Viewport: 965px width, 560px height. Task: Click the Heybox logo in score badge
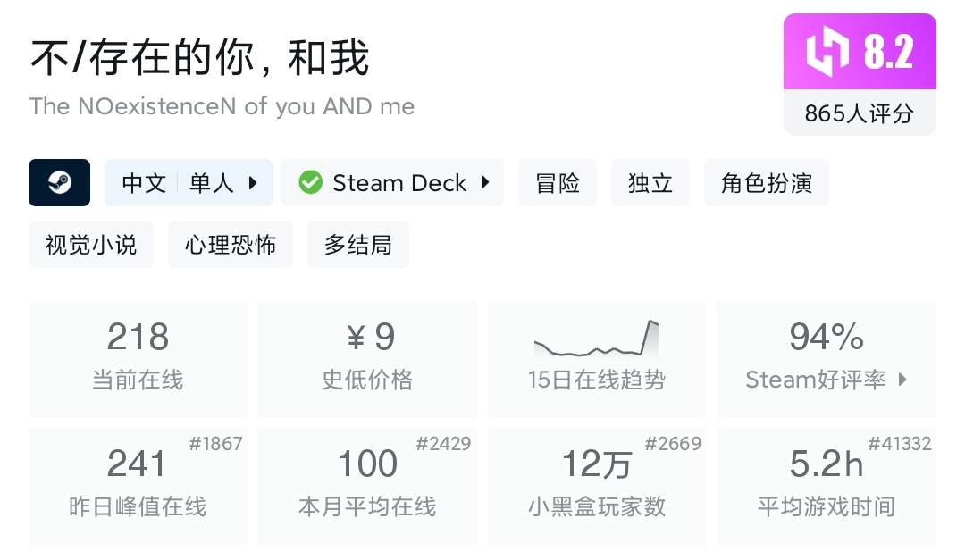pos(827,53)
